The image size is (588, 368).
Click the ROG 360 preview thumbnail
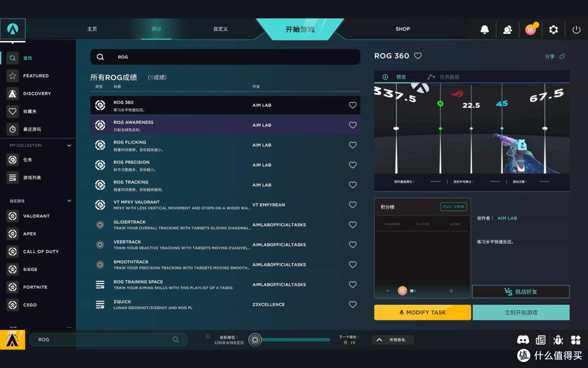tap(471, 129)
